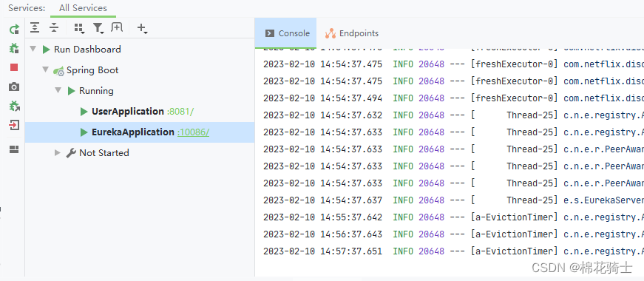Image resolution: width=644 pixels, height=281 pixels.
Task: Open the Add Service plus dropdown
Action: (x=142, y=28)
